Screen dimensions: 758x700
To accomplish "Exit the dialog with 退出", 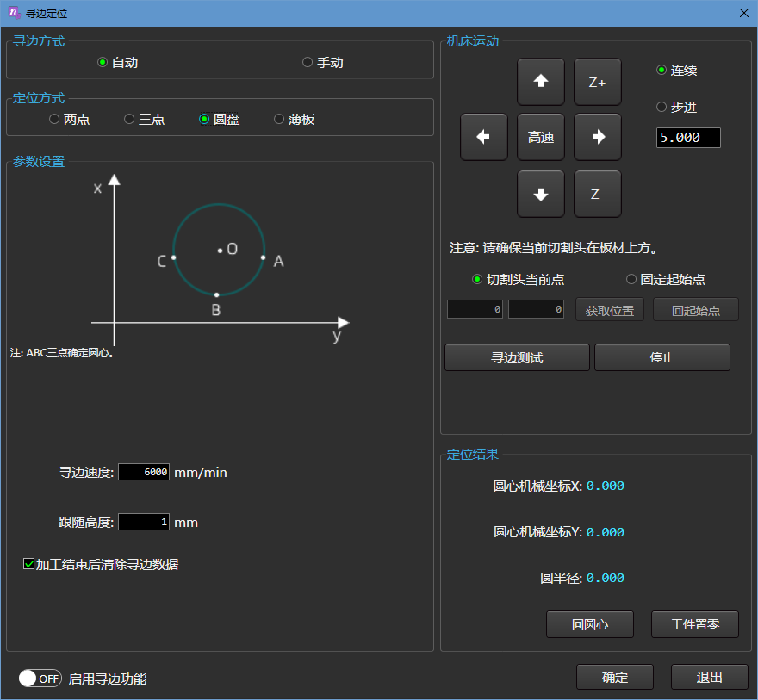I will (x=709, y=677).
